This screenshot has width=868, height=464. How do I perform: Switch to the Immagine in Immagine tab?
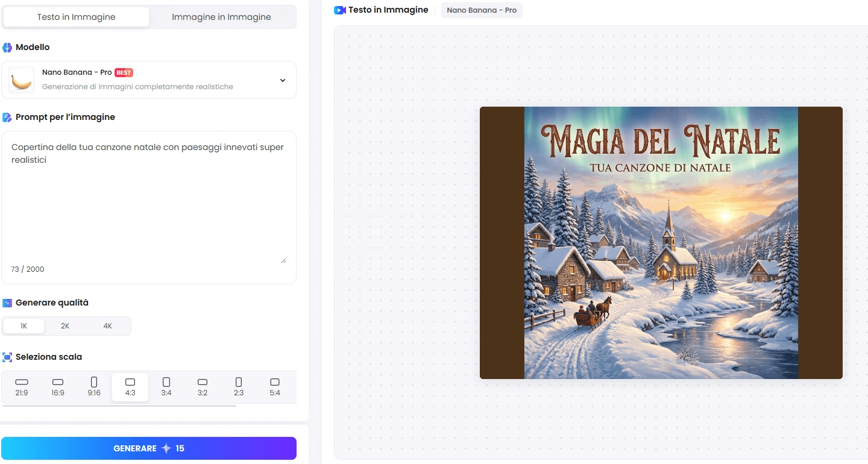click(x=222, y=16)
